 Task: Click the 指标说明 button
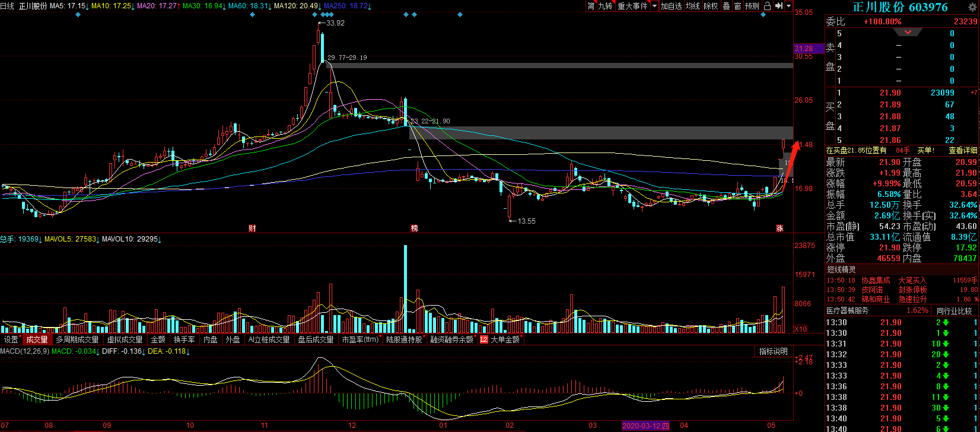(x=774, y=352)
